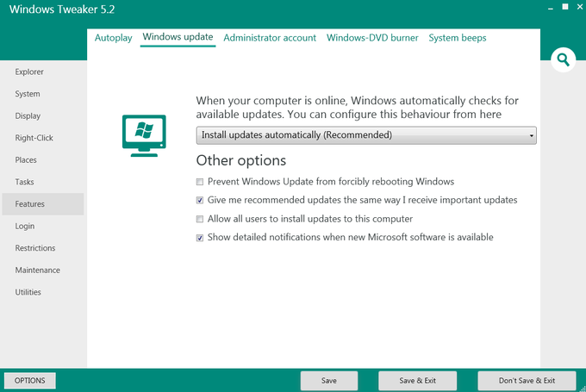Image resolution: width=586 pixels, height=392 pixels.
Task: Select the Features category
Action: click(43, 204)
